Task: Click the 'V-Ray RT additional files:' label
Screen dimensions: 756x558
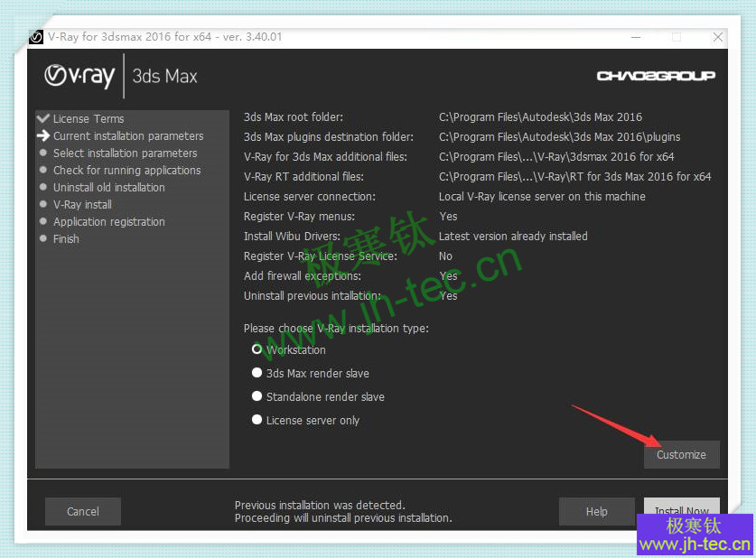Action: (x=303, y=176)
